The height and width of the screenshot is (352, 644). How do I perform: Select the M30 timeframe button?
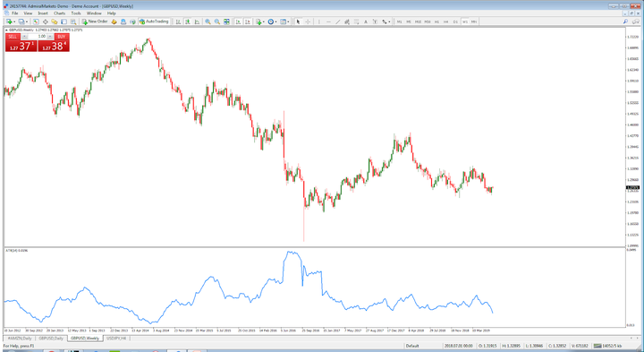(428, 21)
